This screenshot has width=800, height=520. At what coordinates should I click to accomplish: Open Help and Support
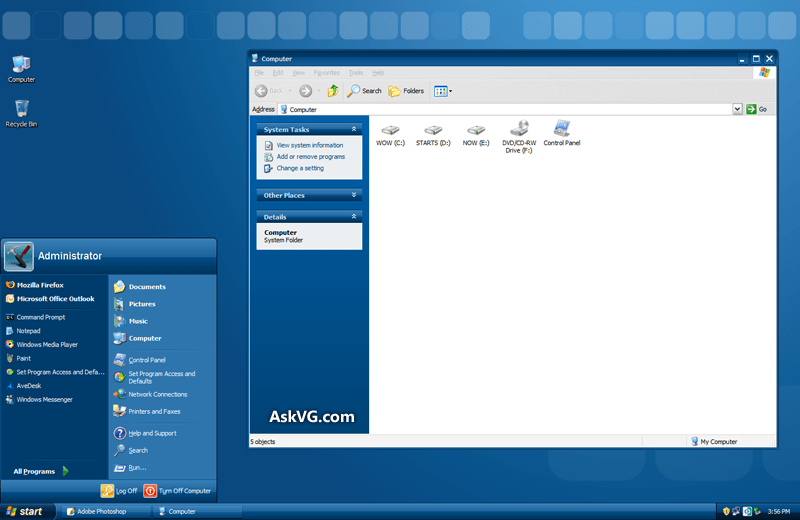[x=145, y=433]
